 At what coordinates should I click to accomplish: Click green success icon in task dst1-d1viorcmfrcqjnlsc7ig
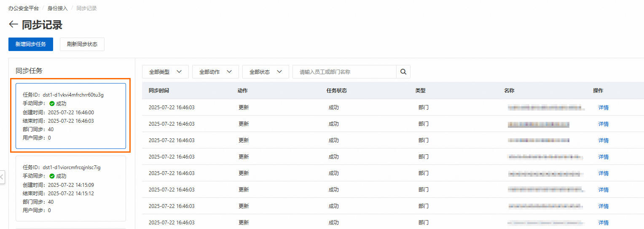[x=52, y=176]
